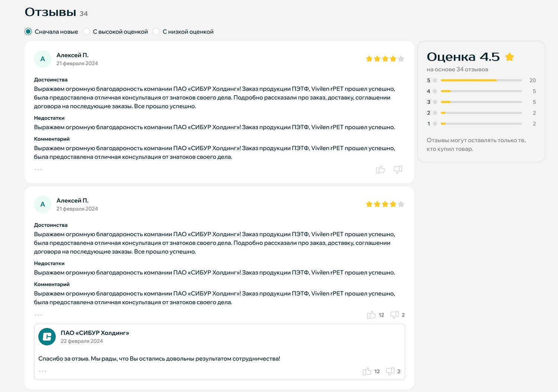The height and width of the screenshot is (392, 558).
Task: Click the yellow star beside Оценка 4.5
Action: pyautogui.click(x=510, y=57)
